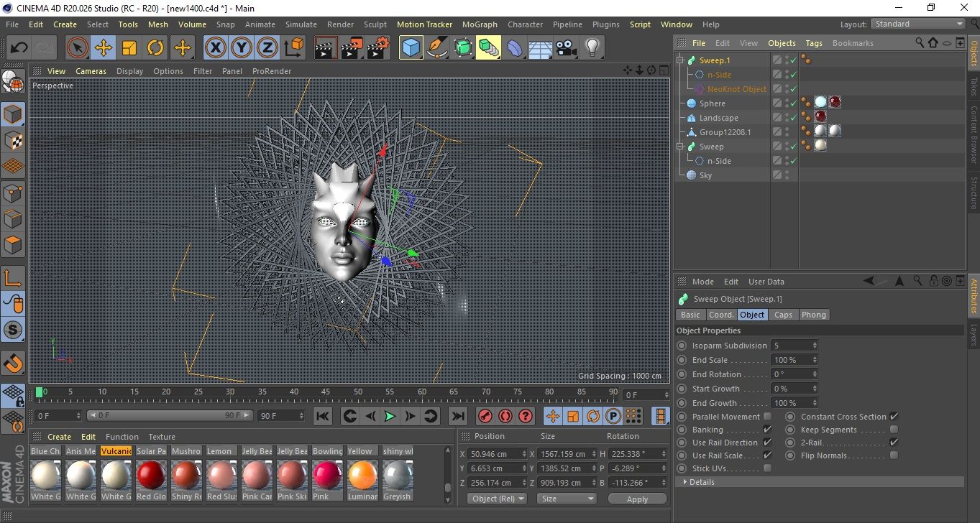The width and height of the screenshot is (980, 523).
Task: Open Edit Render Settings icon
Action: [x=377, y=48]
